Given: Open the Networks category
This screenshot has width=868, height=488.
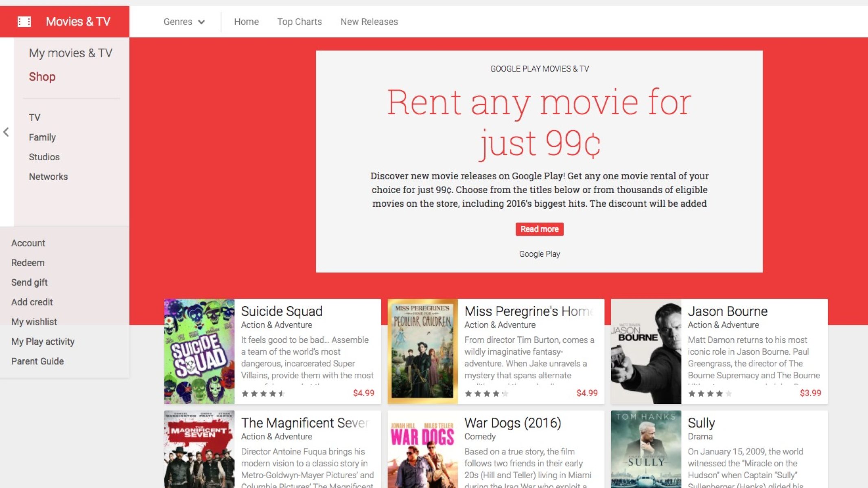Looking at the screenshot, I should tap(48, 177).
